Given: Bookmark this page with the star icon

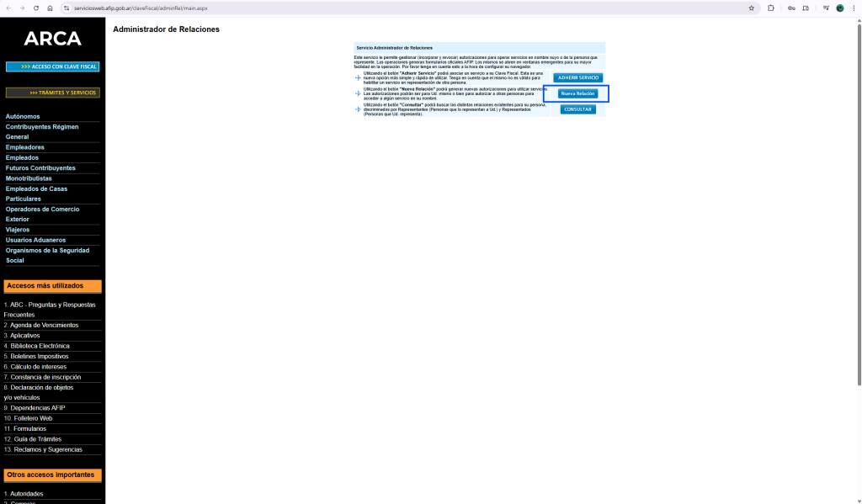Looking at the screenshot, I should 751,8.
